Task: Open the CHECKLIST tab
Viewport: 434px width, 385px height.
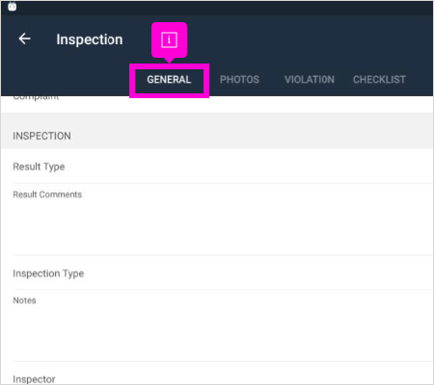Action: pyautogui.click(x=379, y=80)
